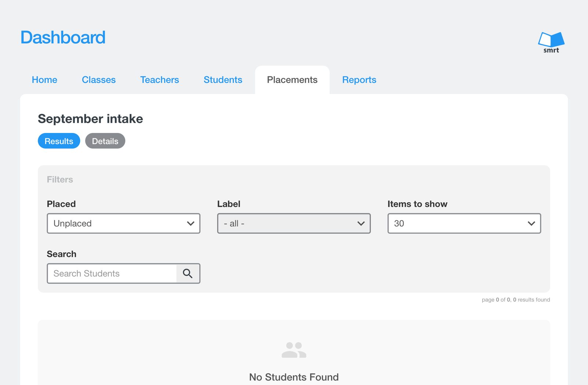Click the Details pill button
The width and height of the screenshot is (588, 385).
pos(105,141)
